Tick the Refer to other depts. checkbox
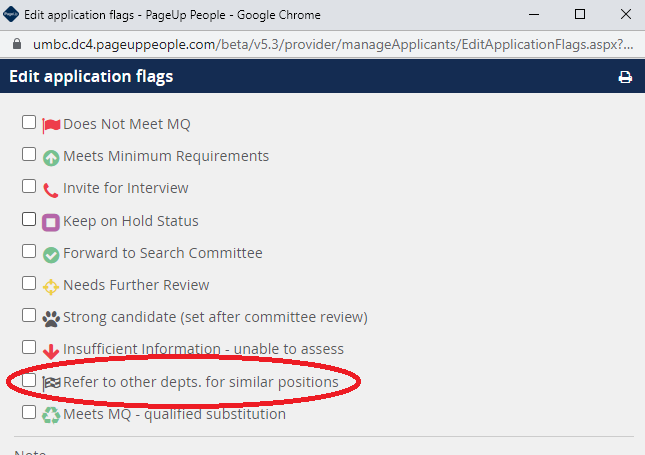The width and height of the screenshot is (645, 455). 29,380
